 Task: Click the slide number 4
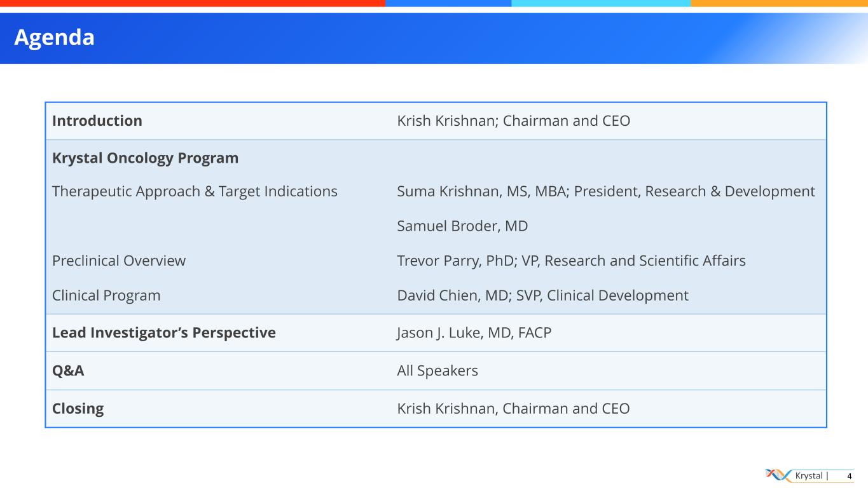849,476
